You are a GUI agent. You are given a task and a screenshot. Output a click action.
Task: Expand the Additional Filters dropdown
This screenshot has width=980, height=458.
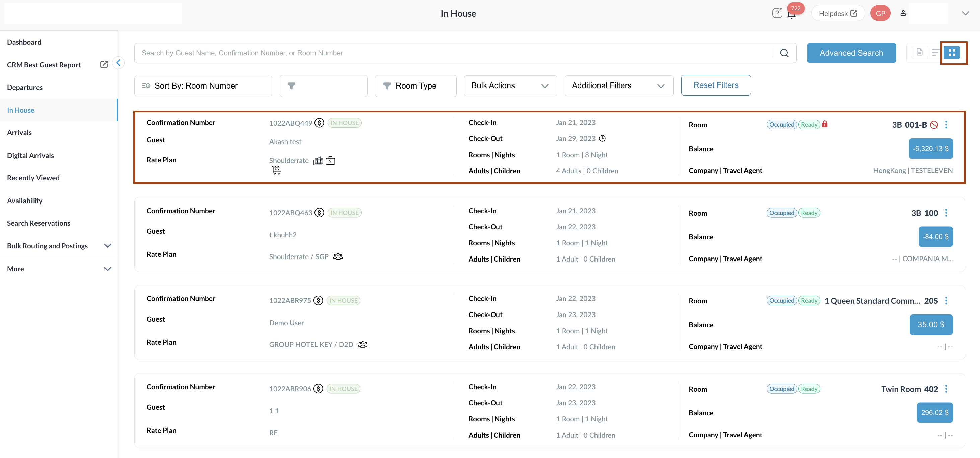coord(619,85)
